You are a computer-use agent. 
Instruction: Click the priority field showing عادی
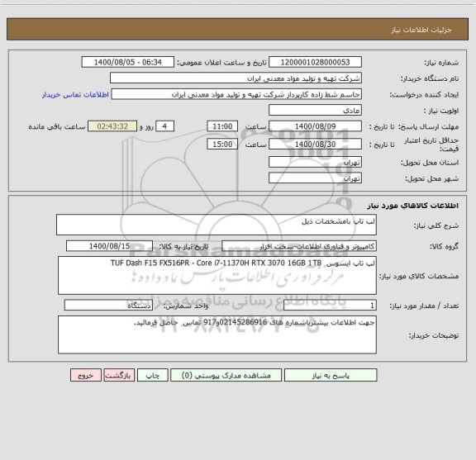315,110
